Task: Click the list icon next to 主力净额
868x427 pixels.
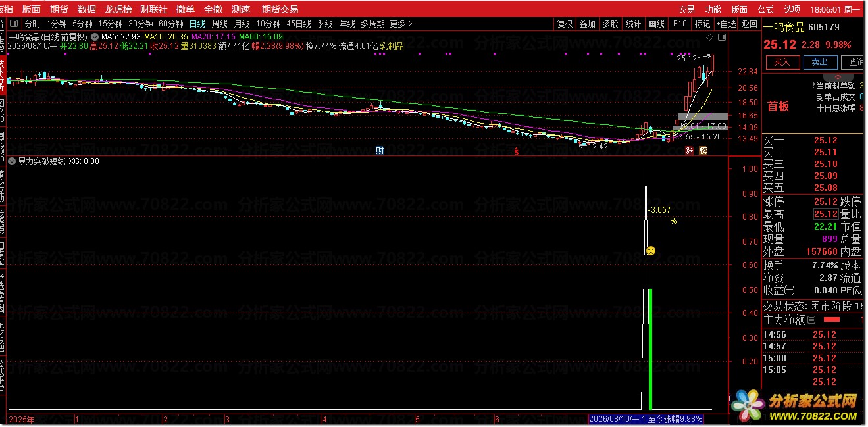Action: (x=811, y=320)
